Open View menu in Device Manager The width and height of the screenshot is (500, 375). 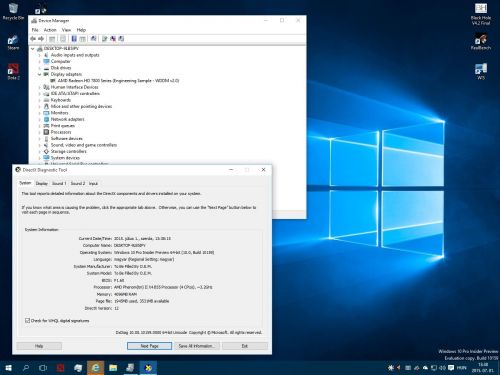coord(66,30)
